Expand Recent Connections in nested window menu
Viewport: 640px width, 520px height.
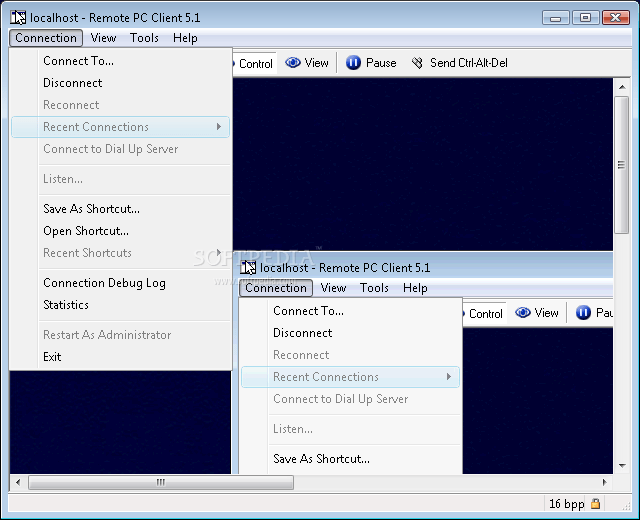(351, 377)
